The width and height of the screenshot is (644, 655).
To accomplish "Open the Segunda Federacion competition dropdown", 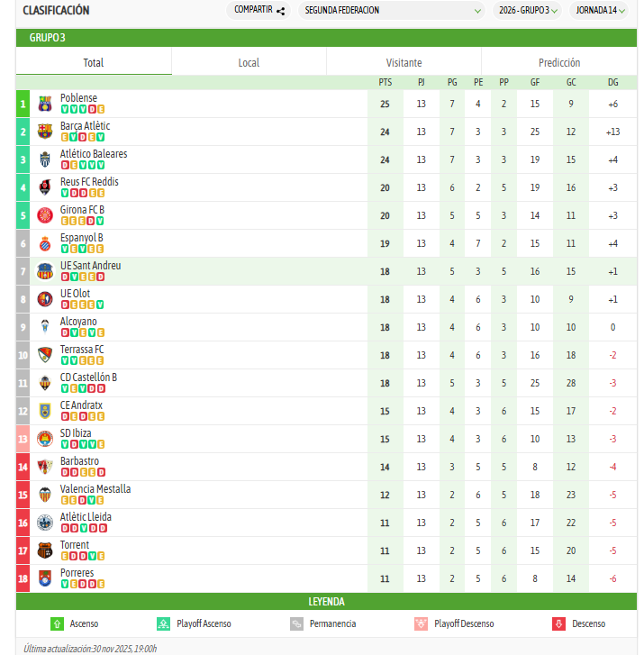I will point(392,11).
